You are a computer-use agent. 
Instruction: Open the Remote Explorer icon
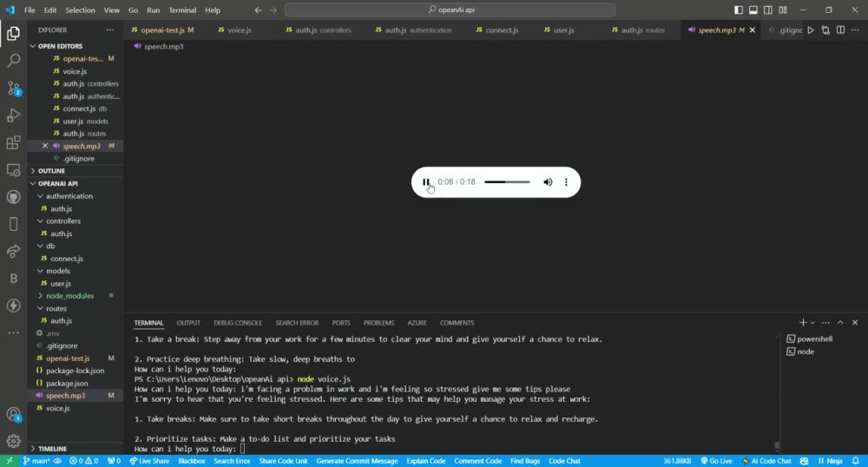13,170
